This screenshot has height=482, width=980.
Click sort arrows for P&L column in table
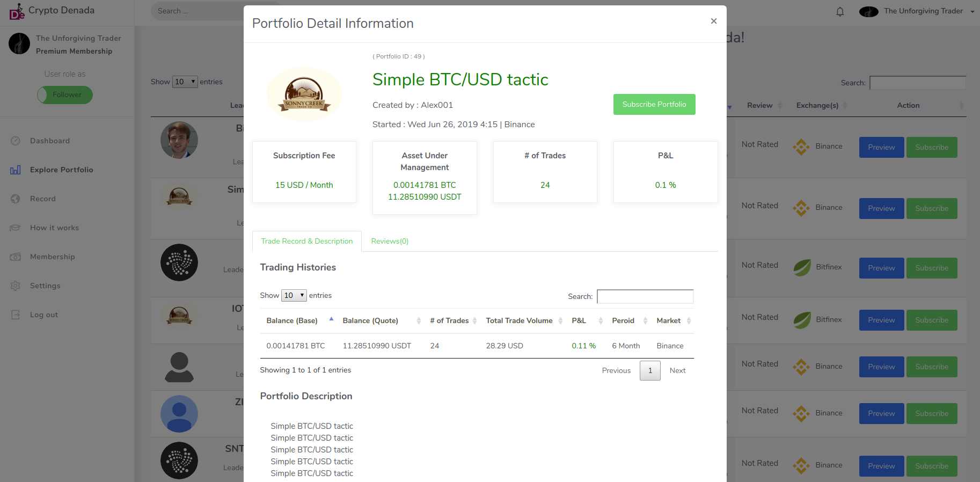click(601, 320)
